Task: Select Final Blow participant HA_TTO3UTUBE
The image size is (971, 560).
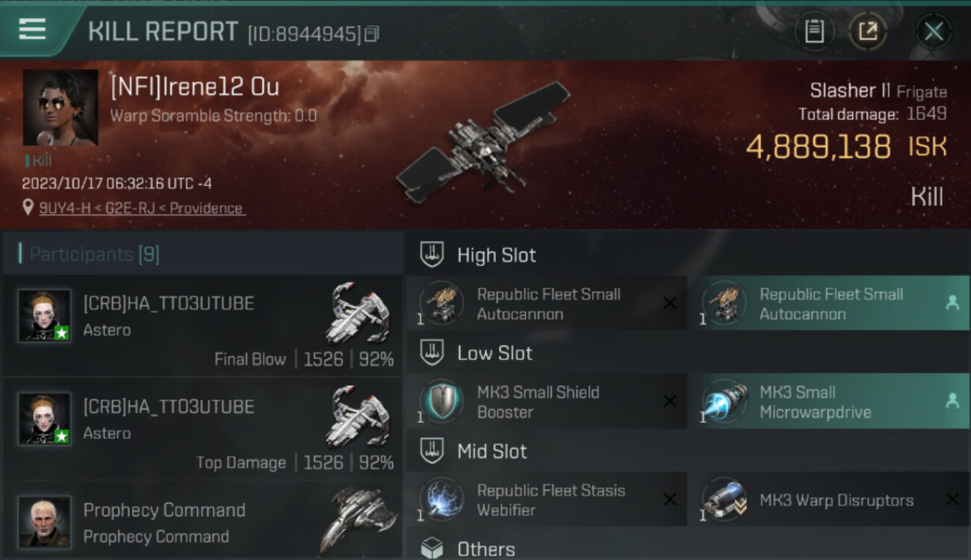Action: click(203, 326)
